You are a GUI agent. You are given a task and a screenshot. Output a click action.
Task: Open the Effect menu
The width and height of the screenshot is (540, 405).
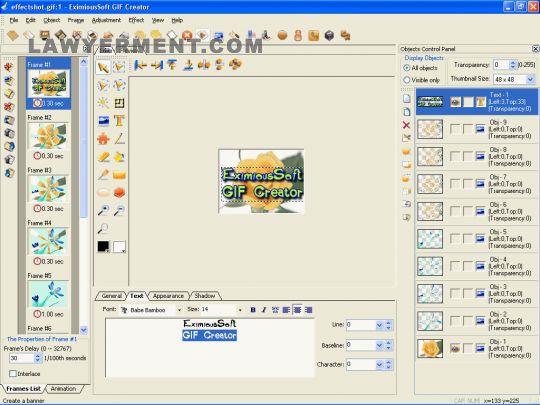tap(136, 20)
